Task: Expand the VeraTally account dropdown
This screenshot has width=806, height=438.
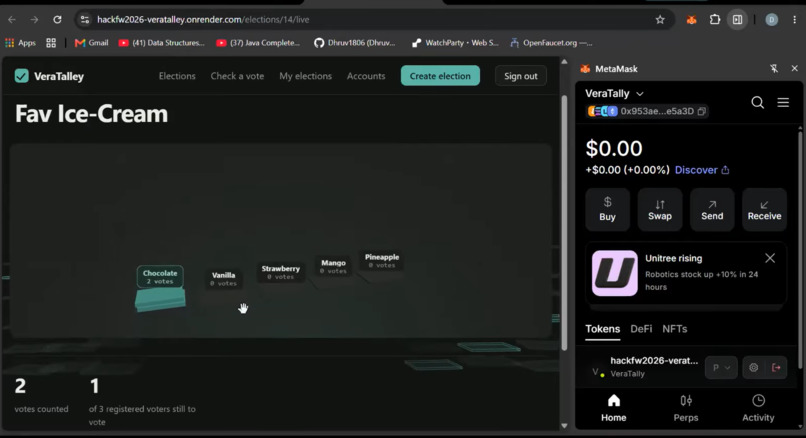Action: coord(614,94)
